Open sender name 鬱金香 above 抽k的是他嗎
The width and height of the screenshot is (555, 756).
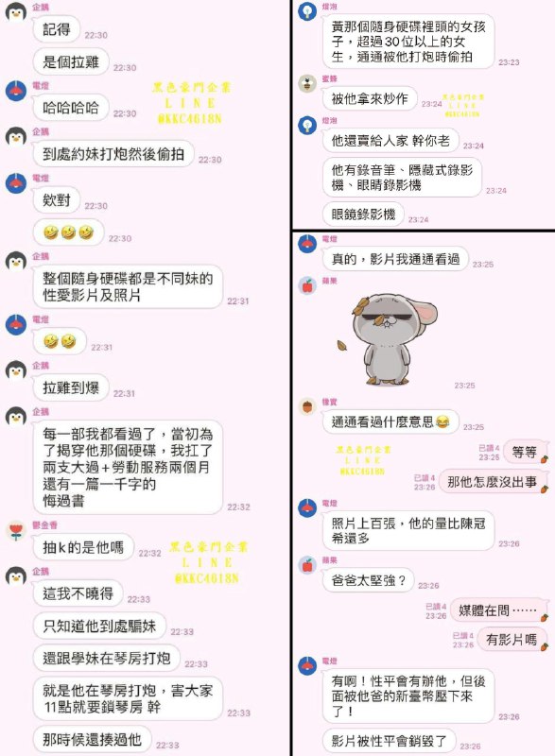click(x=44, y=525)
